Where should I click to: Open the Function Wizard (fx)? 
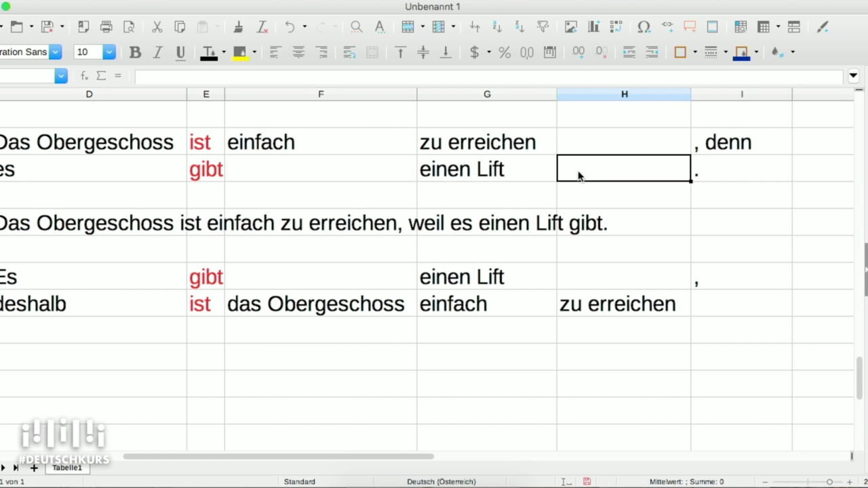tap(85, 76)
